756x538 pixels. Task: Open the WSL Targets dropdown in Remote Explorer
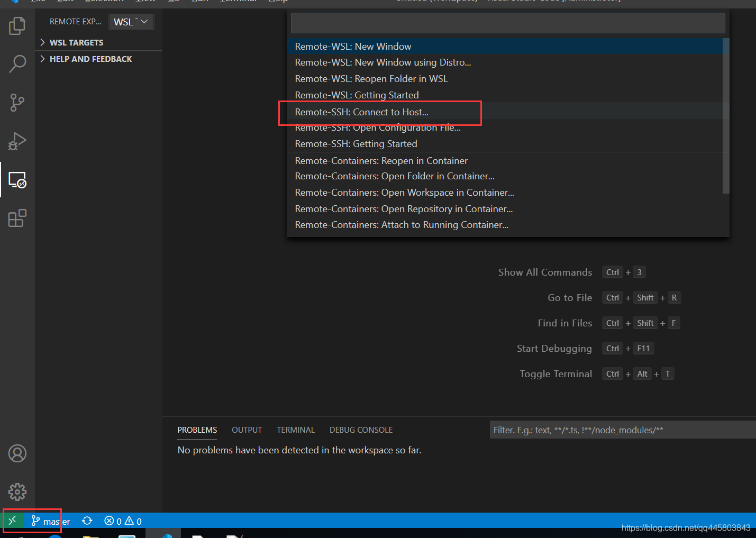click(131, 22)
